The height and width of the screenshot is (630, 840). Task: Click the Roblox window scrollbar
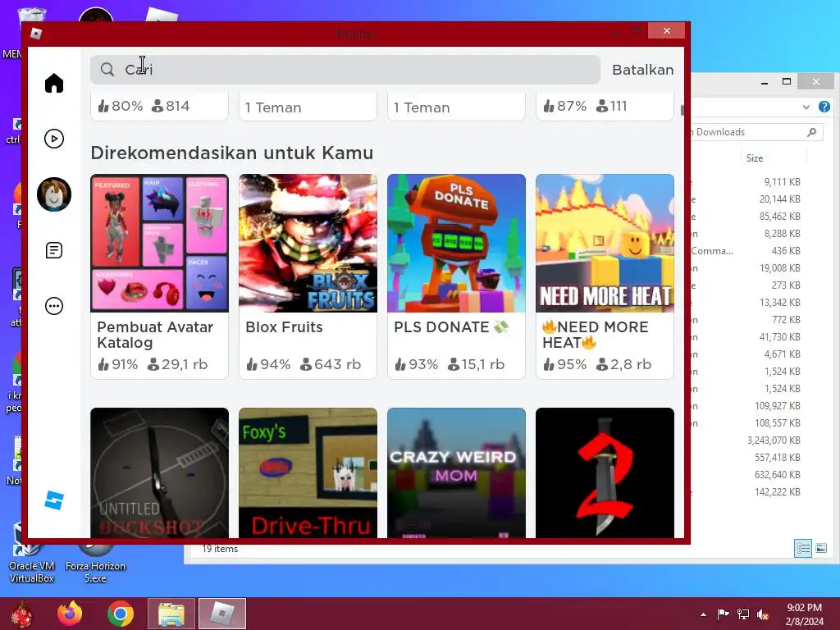(x=682, y=110)
